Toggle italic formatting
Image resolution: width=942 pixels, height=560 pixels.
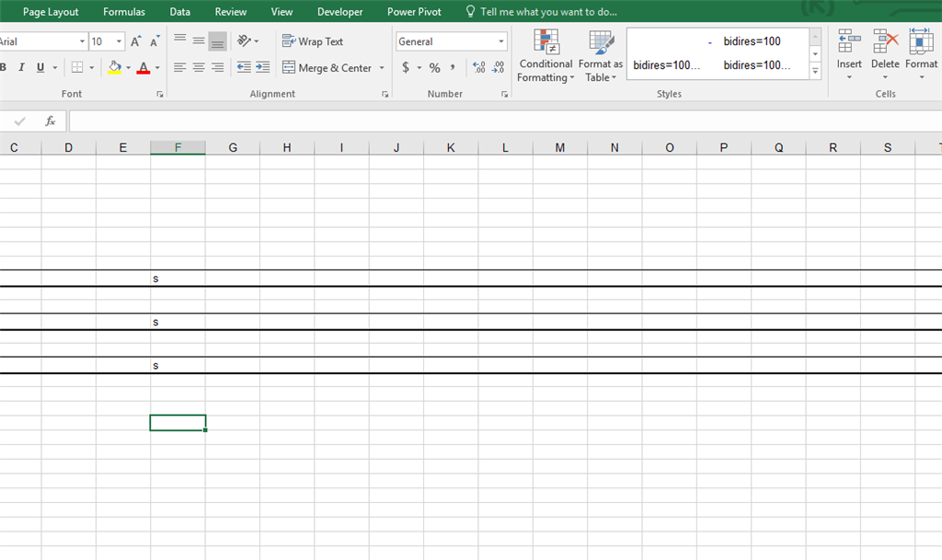[x=22, y=67]
